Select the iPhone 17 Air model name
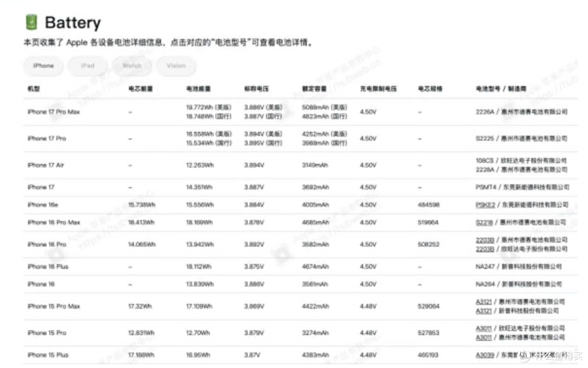The width and height of the screenshot is (588, 368). click(46, 165)
